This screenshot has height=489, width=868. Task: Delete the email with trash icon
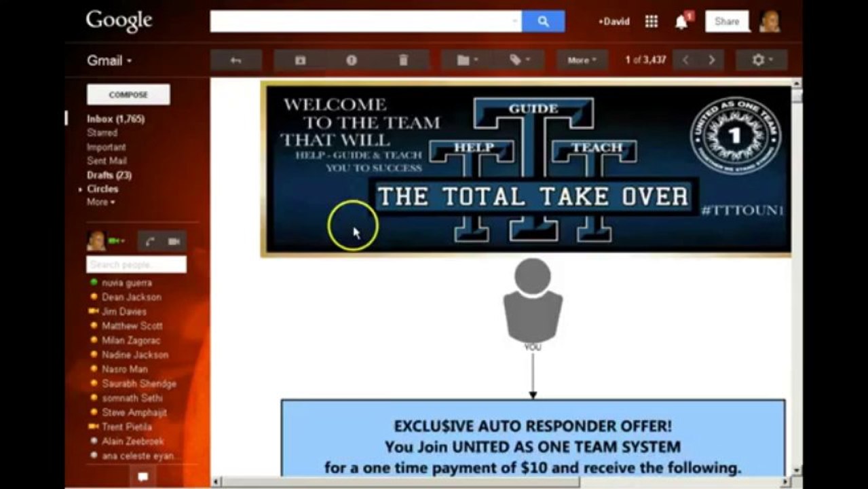point(403,60)
